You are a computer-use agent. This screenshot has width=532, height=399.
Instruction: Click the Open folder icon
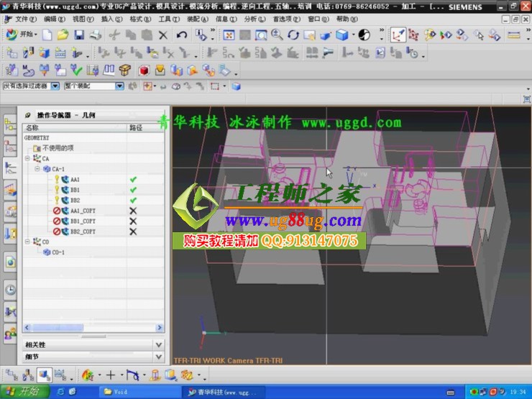(x=63, y=35)
